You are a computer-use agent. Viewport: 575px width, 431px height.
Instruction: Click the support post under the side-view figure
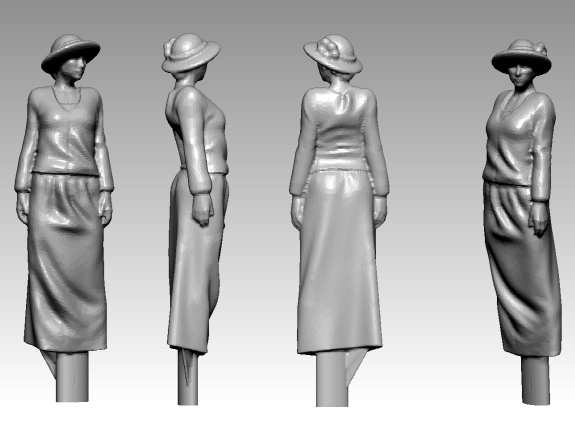188,378
